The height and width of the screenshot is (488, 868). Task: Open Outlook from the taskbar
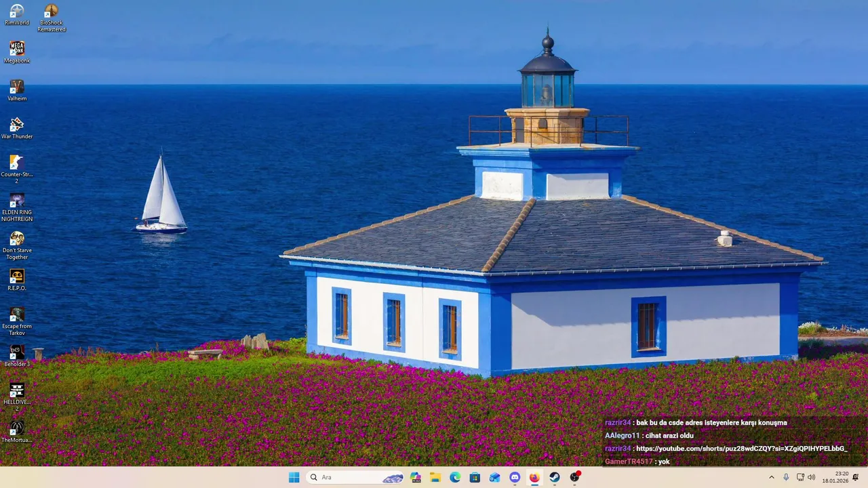(x=495, y=477)
